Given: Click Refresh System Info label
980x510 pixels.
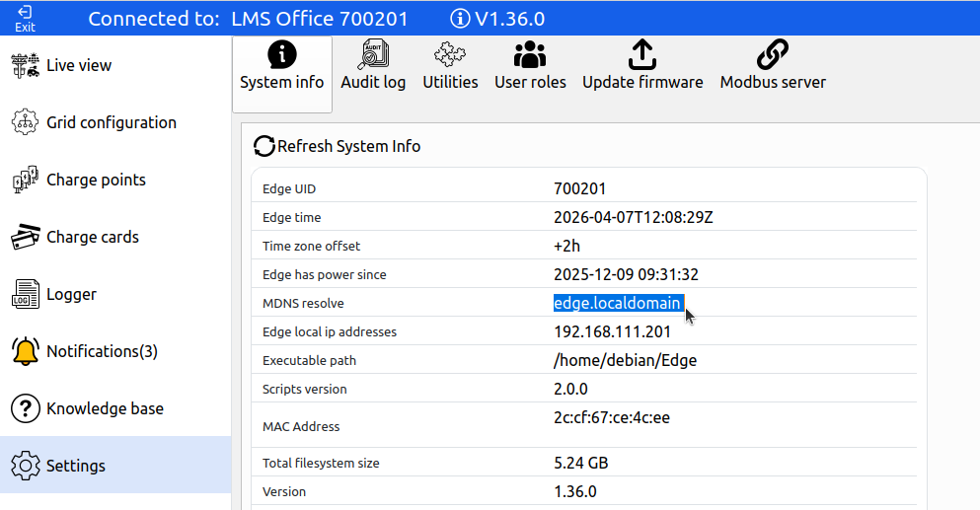Looking at the screenshot, I should coord(348,146).
